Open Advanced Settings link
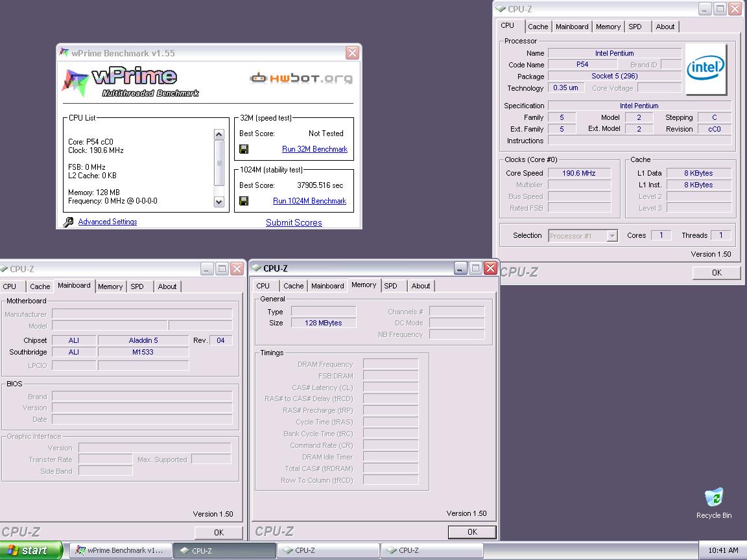Screen dimensions: 747x560 coord(107,222)
